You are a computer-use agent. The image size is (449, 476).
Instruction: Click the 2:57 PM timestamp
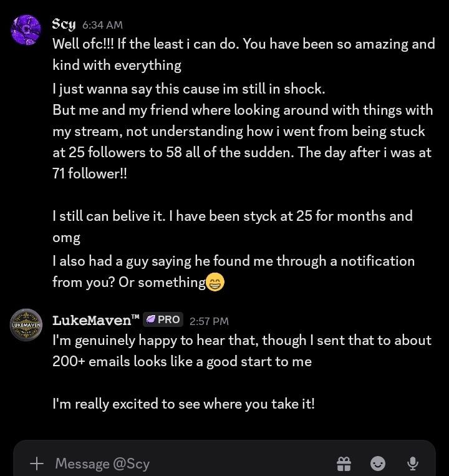click(x=209, y=321)
